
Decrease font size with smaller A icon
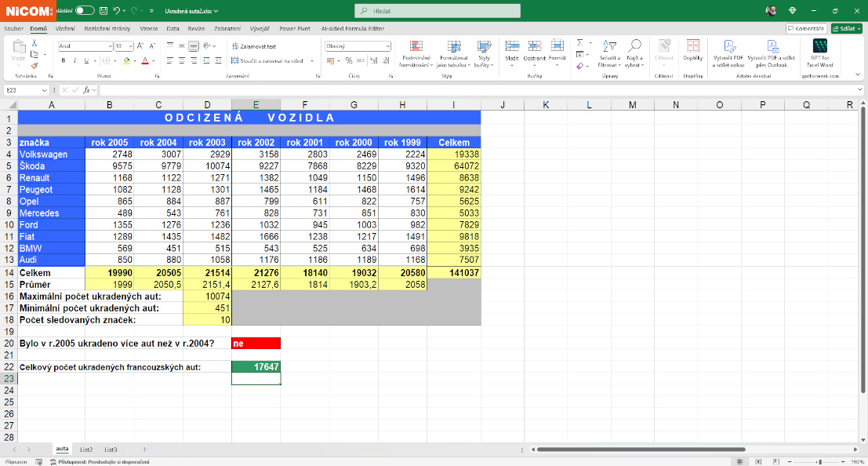152,46
